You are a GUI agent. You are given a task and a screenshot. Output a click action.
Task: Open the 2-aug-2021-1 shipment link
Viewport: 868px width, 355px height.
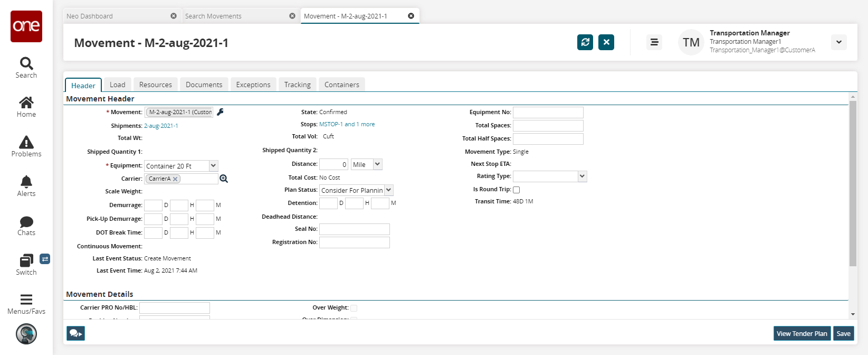161,126
